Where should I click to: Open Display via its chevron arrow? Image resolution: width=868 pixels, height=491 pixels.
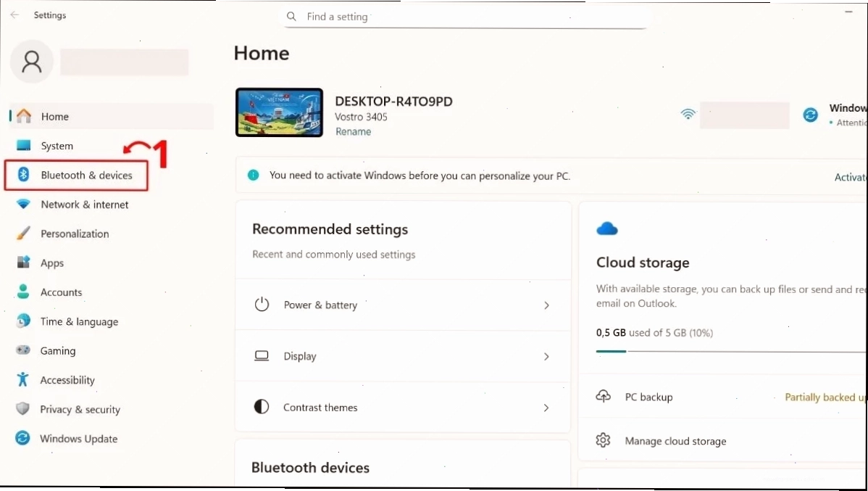coord(546,356)
